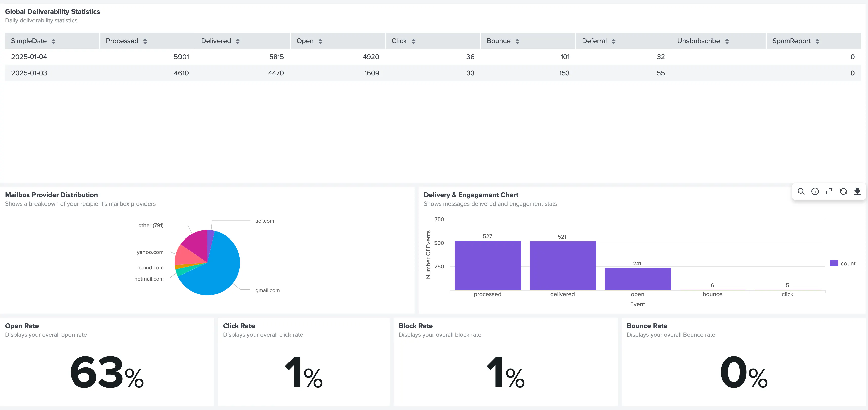The width and height of the screenshot is (868, 410).
Task: Click the hotmail.com pie label
Action: (x=149, y=279)
